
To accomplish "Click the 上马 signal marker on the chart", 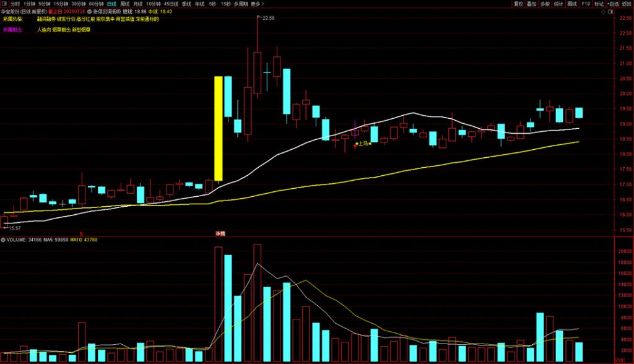I will (x=363, y=144).
